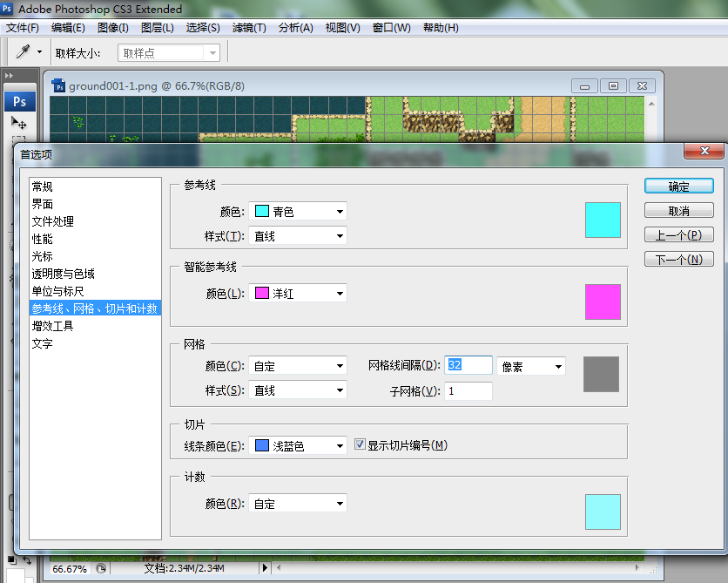Minimize the ground001-1.png document window

584,86
